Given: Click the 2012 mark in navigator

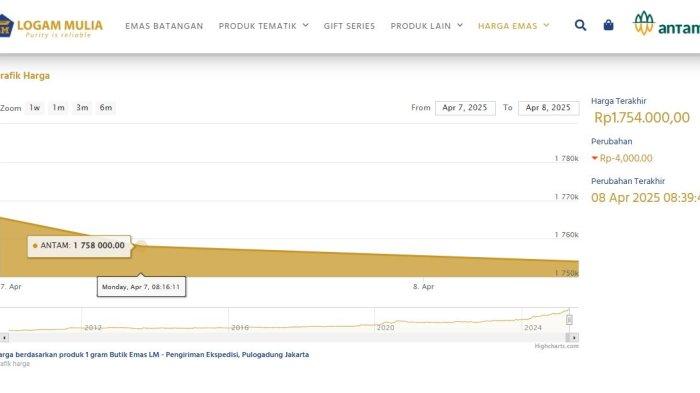Looking at the screenshot, I should click(x=93, y=327).
